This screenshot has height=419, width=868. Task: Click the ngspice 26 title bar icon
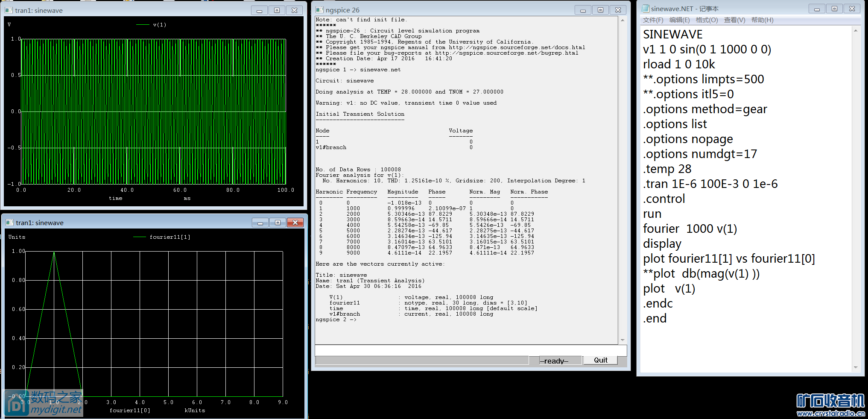pyautogui.click(x=320, y=10)
